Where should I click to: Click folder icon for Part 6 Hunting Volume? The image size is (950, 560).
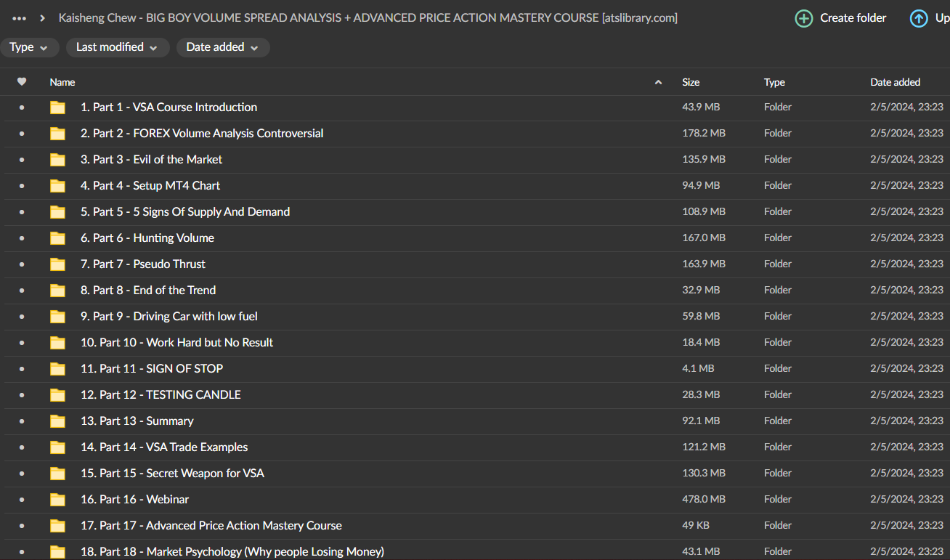57,238
